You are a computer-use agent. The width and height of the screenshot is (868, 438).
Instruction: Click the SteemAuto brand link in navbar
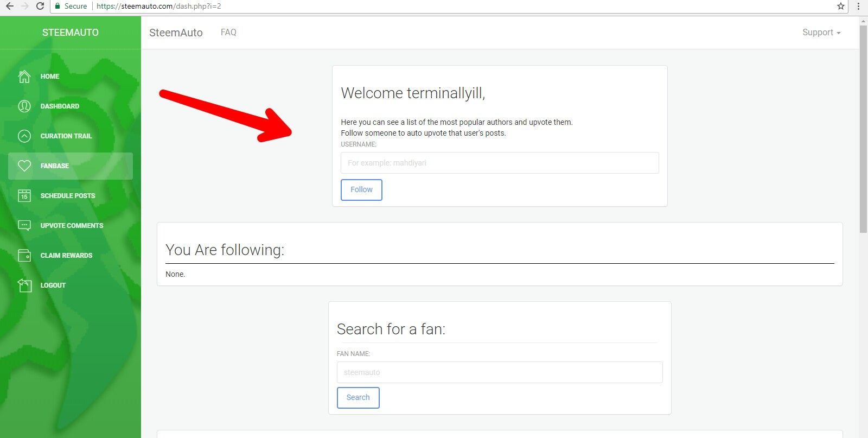click(x=176, y=33)
